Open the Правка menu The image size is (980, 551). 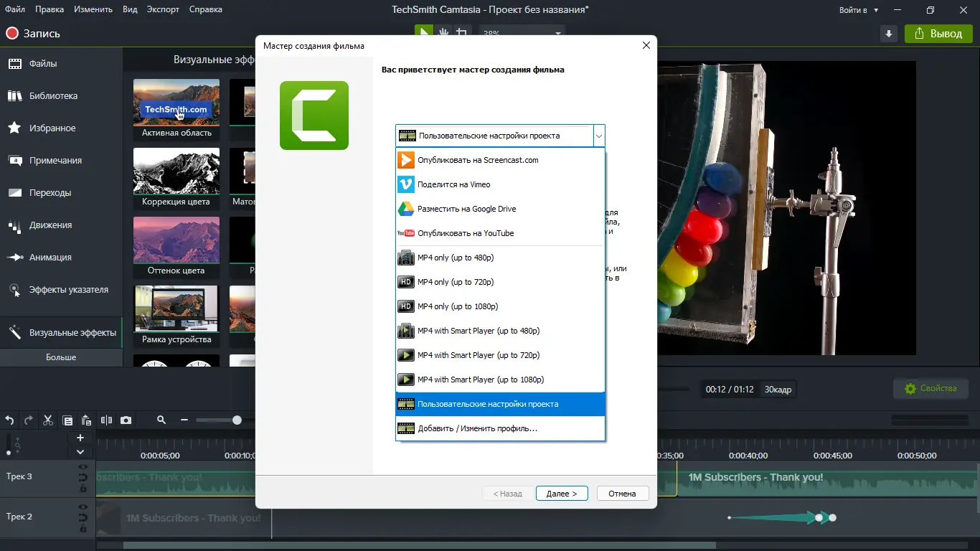pos(50,9)
